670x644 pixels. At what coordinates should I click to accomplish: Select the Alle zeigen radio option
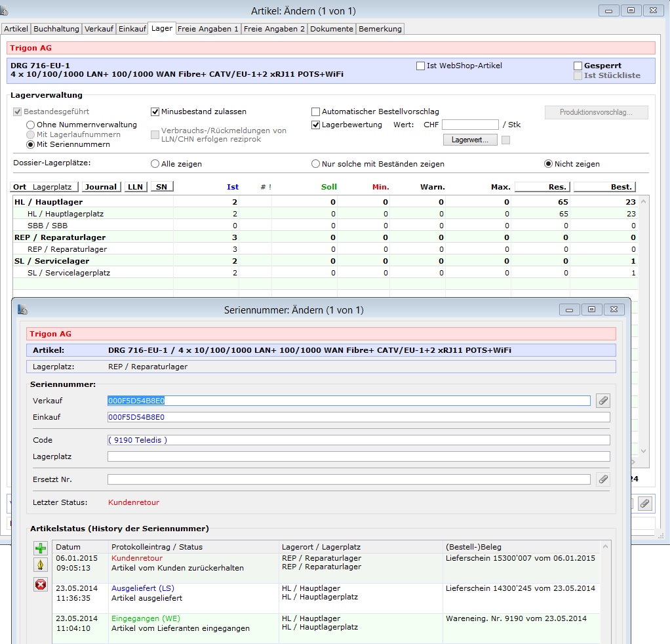coord(155,164)
